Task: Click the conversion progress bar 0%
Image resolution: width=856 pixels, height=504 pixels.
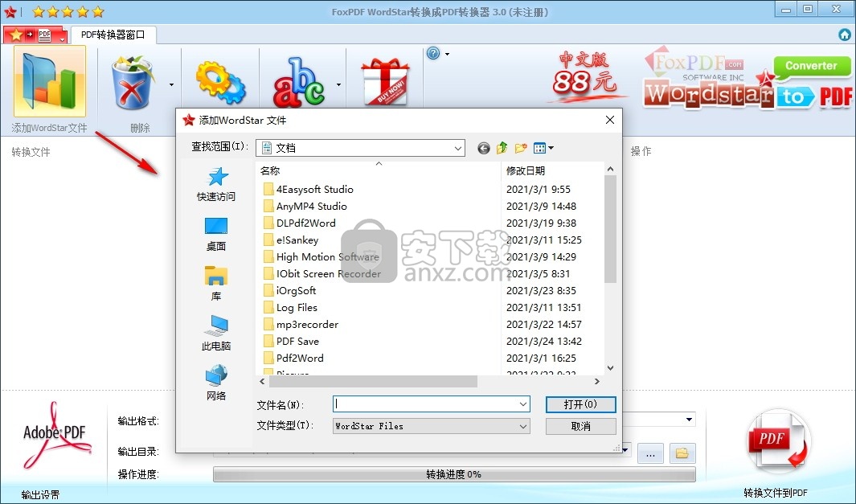Action: click(454, 474)
